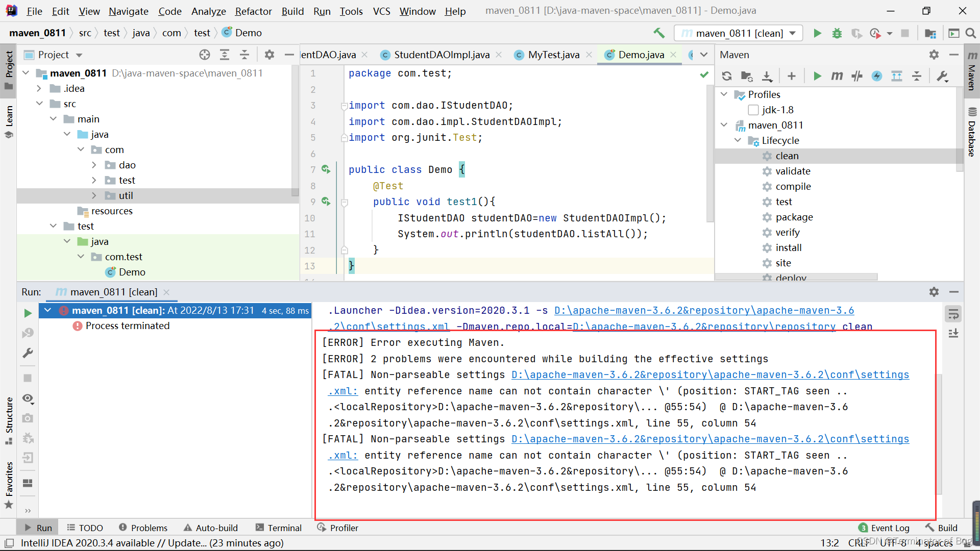Select Demo class in the Project tree
This screenshot has height=551, width=980.
click(132, 272)
